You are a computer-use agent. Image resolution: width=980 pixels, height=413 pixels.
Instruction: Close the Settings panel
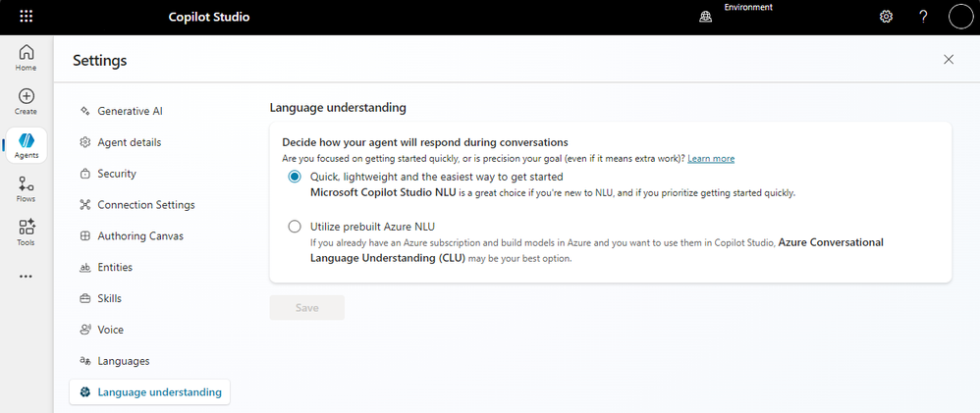(x=949, y=60)
